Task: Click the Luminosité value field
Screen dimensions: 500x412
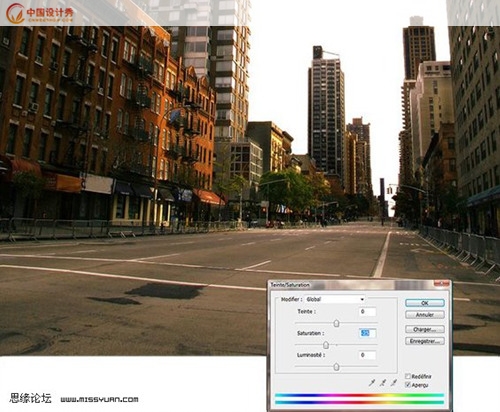Action: (367, 355)
